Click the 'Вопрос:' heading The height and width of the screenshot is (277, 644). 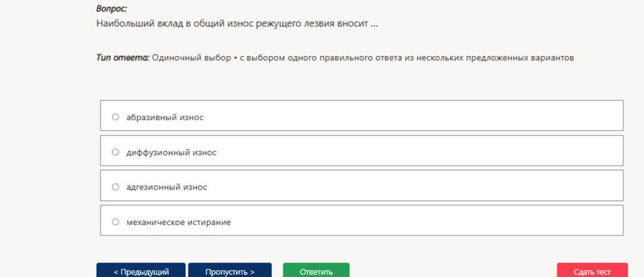tap(111, 9)
